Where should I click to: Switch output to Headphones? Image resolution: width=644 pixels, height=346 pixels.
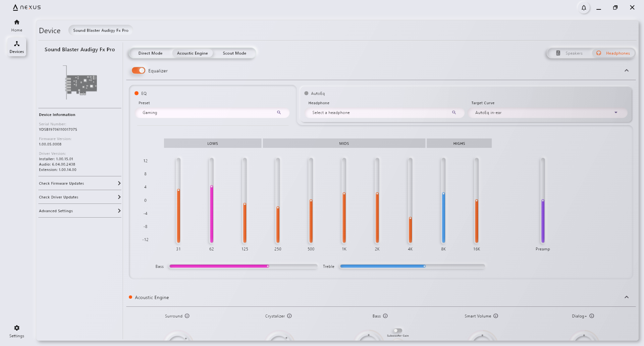point(613,53)
